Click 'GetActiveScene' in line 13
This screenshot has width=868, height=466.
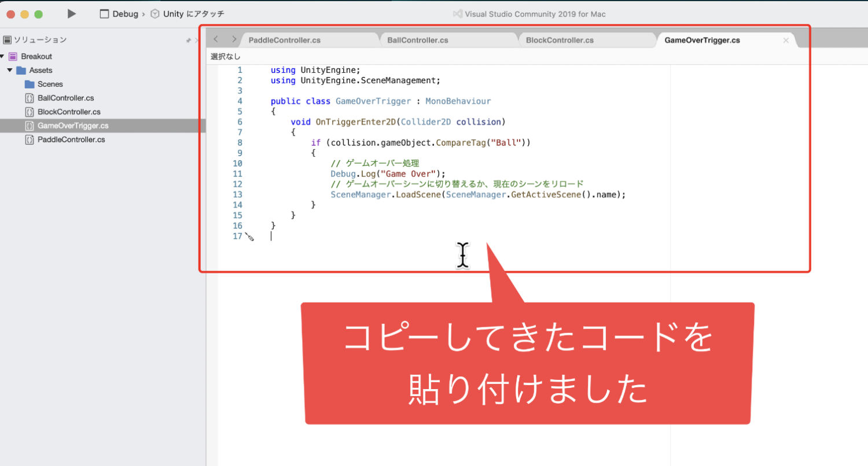coord(546,195)
